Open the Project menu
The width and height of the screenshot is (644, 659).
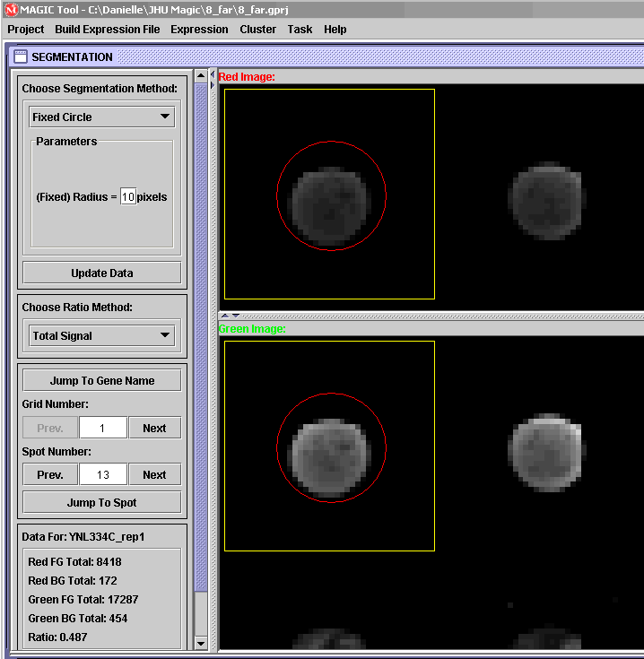point(26,30)
